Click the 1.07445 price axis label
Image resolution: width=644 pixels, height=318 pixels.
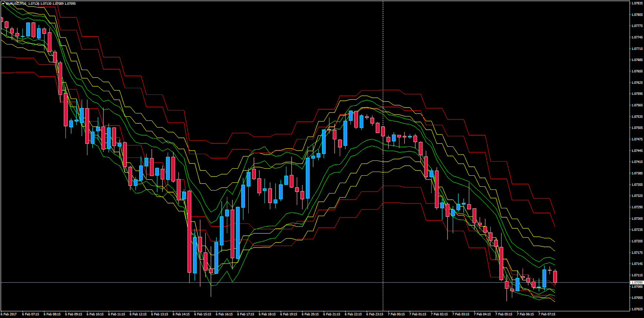pos(637,151)
